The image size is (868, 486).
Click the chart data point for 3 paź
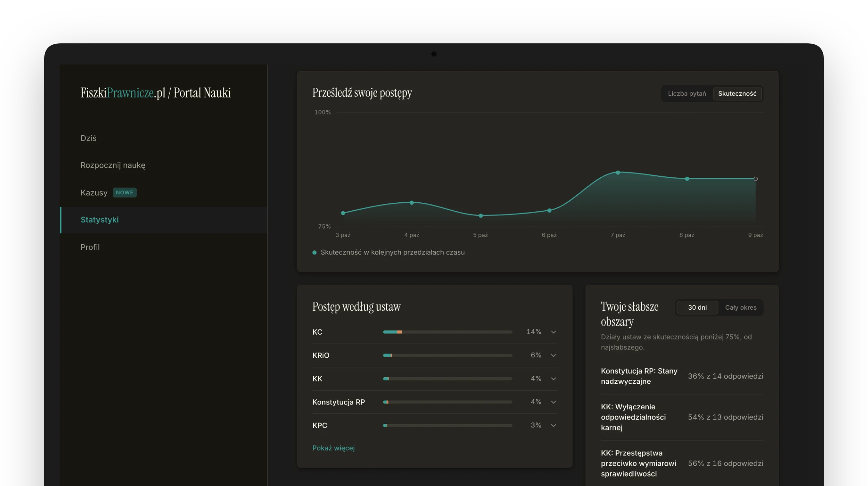(343, 213)
